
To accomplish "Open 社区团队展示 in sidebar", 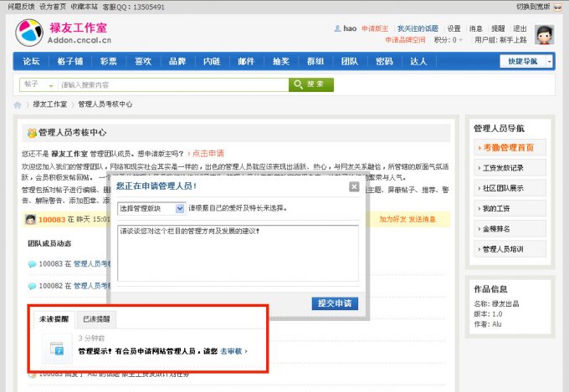I will click(x=510, y=188).
